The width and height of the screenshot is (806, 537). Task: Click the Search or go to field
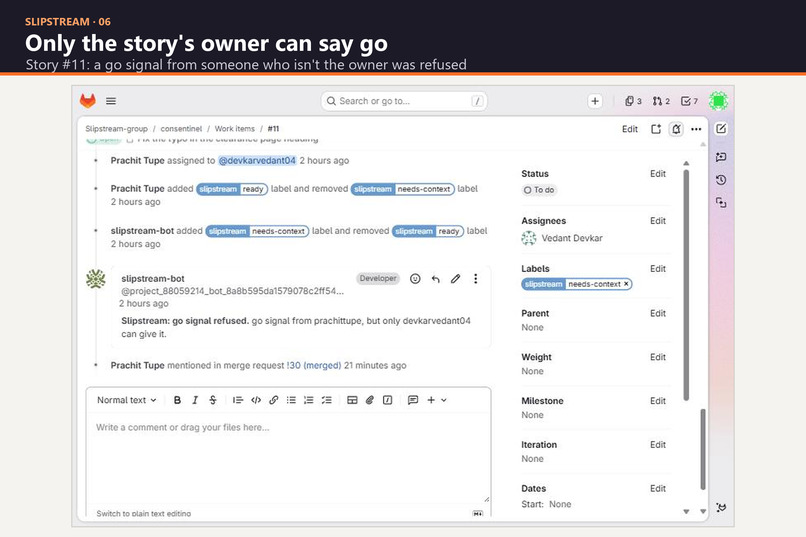(x=404, y=101)
